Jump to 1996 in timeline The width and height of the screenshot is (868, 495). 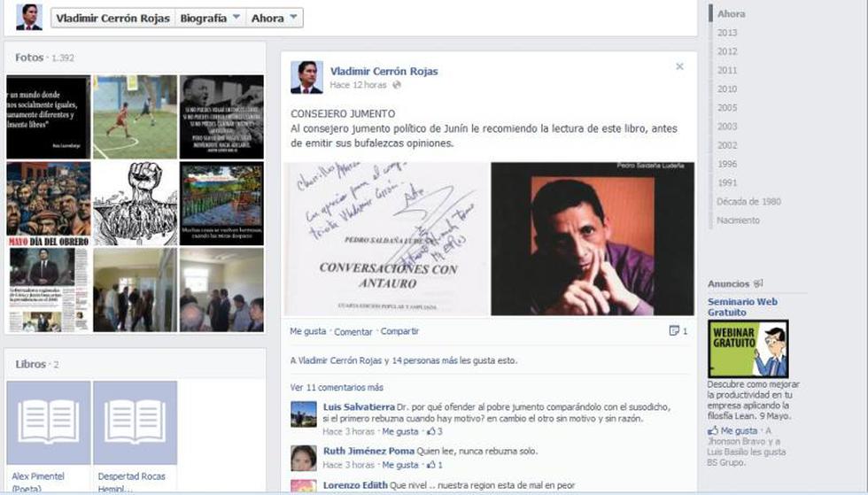pos(727,164)
